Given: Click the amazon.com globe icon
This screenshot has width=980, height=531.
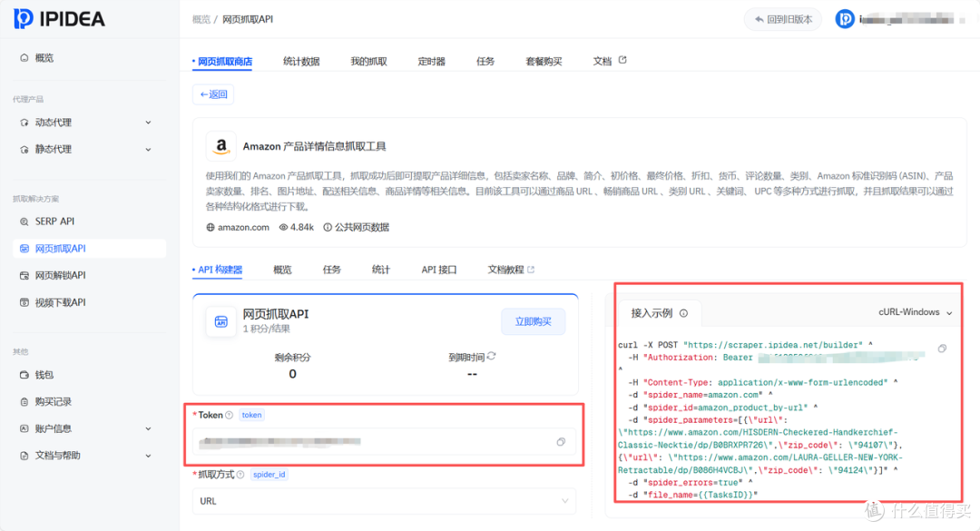Looking at the screenshot, I should click(x=211, y=228).
